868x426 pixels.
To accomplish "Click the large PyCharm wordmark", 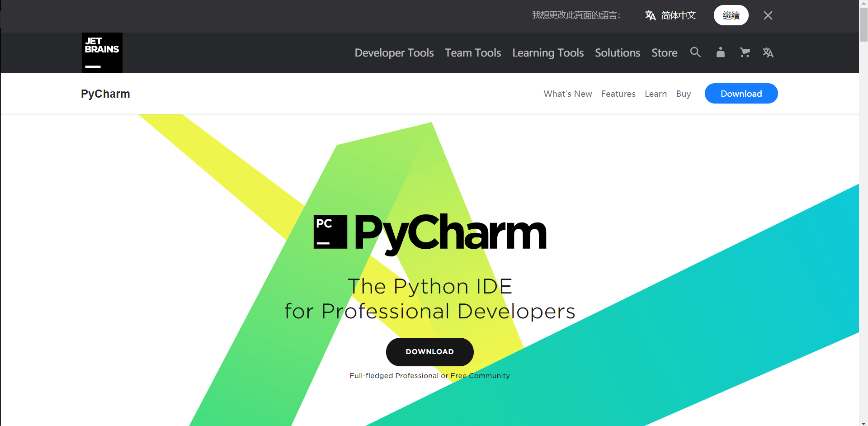I will [x=450, y=234].
